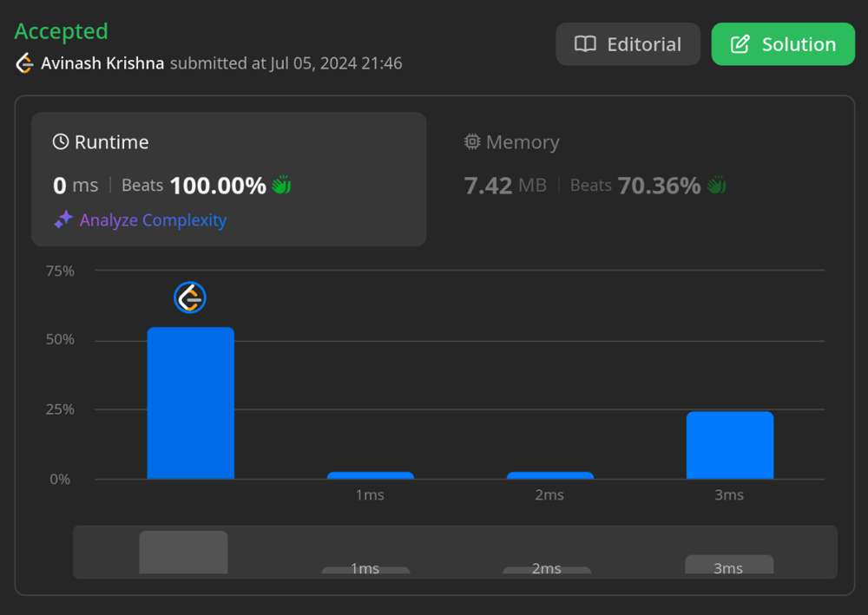Image resolution: width=868 pixels, height=615 pixels.
Task: Click the LeetCode marker above the tallest bar
Action: pos(190,298)
